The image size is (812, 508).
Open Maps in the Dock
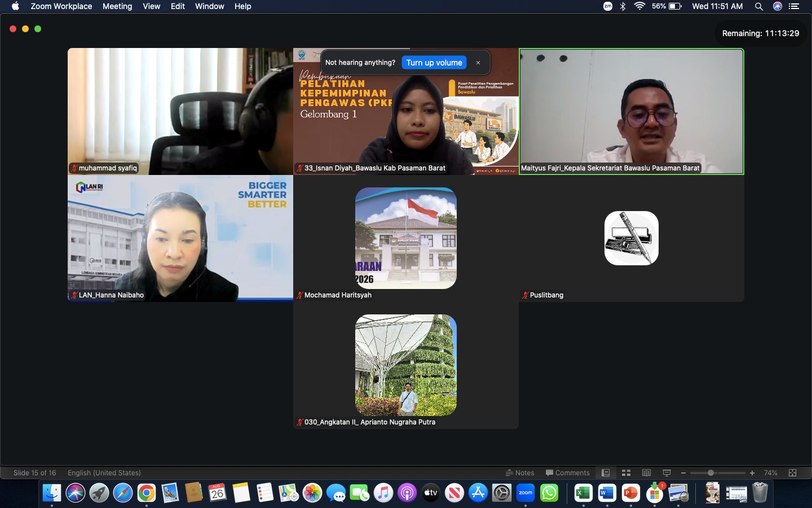(x=289, y=493)
